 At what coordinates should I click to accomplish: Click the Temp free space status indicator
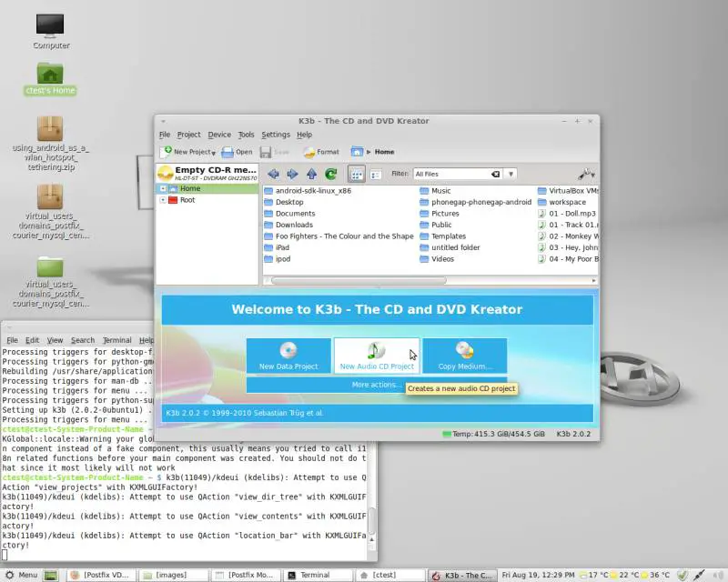point(493,434)
